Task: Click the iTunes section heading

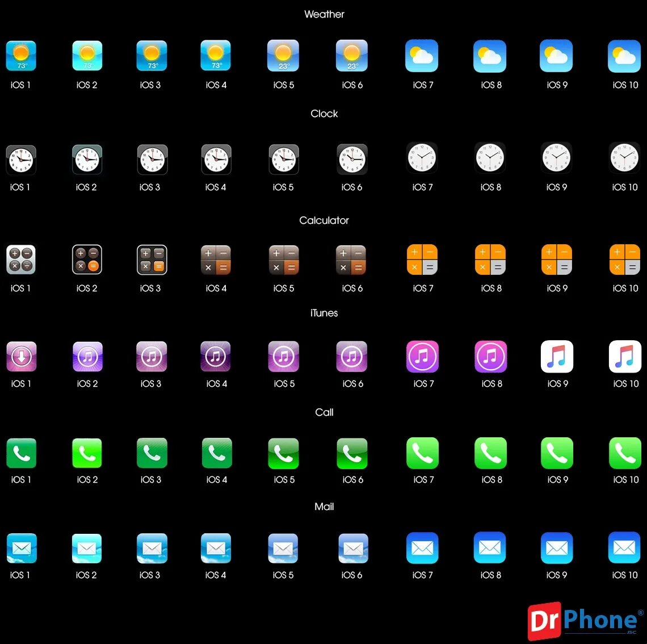Action: (x=324, y=313)
